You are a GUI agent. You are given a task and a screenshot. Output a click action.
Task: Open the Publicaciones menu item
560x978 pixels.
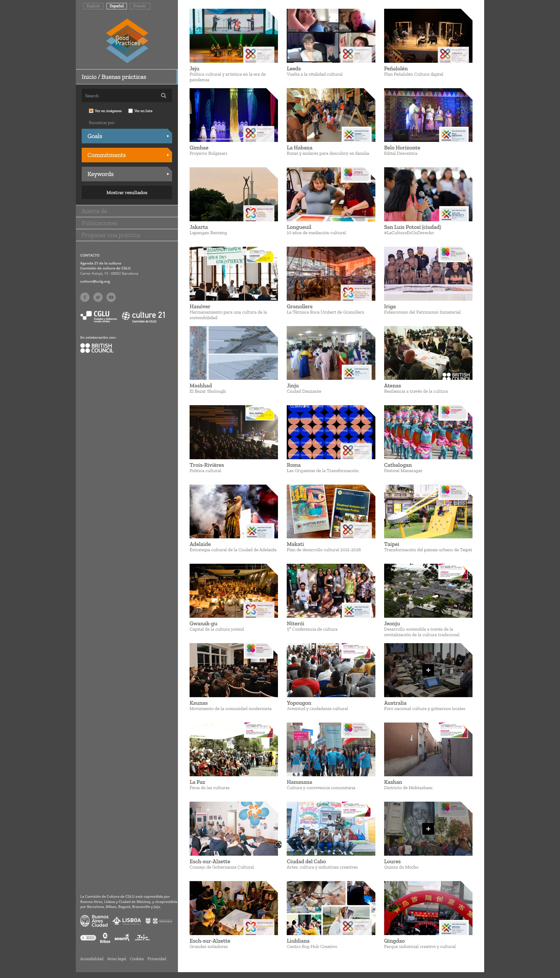100,223
